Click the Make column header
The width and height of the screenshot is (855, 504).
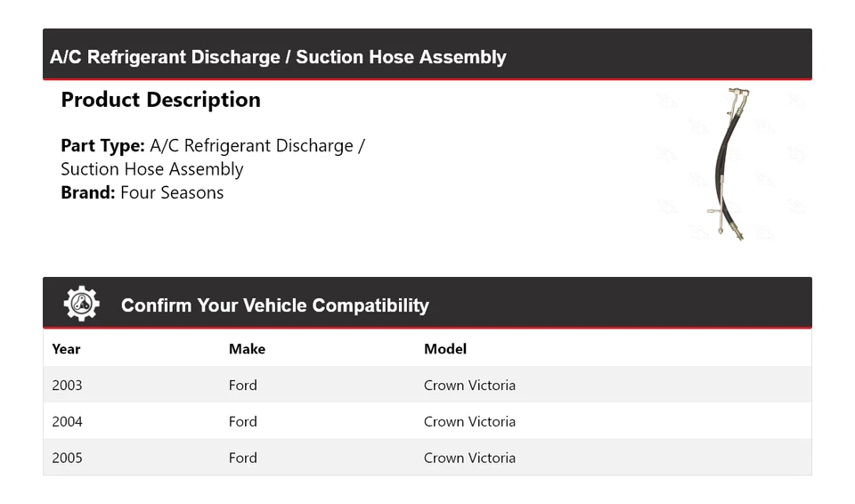pyautogui.click(x=247, y=349)
